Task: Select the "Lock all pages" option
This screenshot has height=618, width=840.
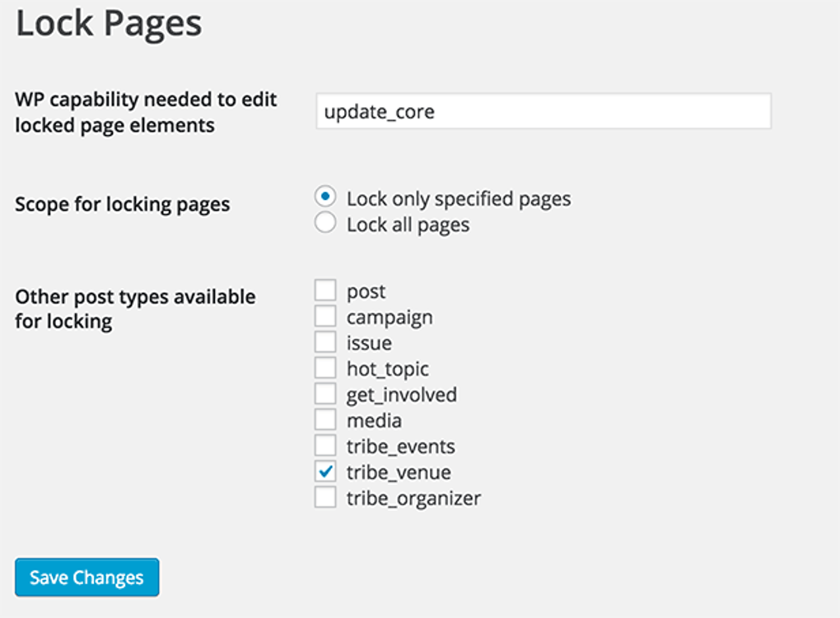Action: click(x=324, y=223)
